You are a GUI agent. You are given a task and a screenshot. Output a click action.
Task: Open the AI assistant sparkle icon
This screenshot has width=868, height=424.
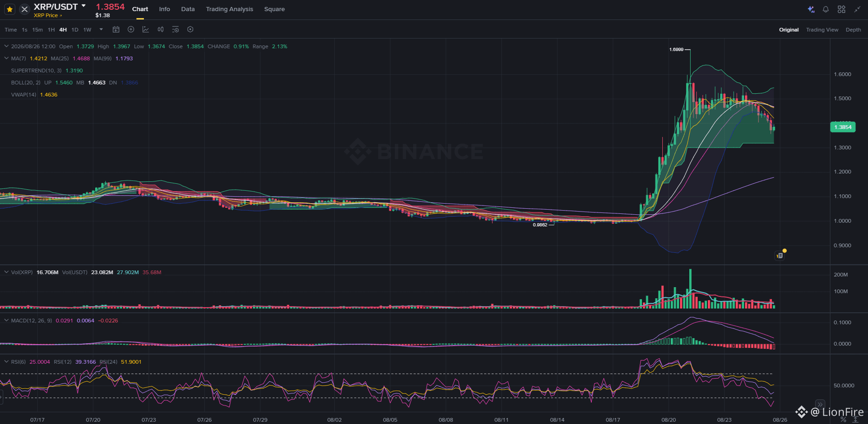point(811,9)
